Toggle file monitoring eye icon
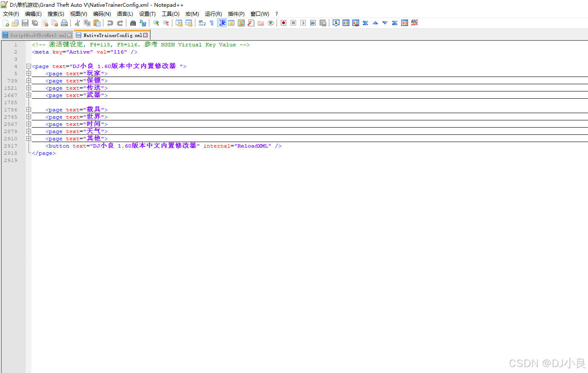Screen dimensions: 588x373 pyautogui.click(x=271, y=23)
